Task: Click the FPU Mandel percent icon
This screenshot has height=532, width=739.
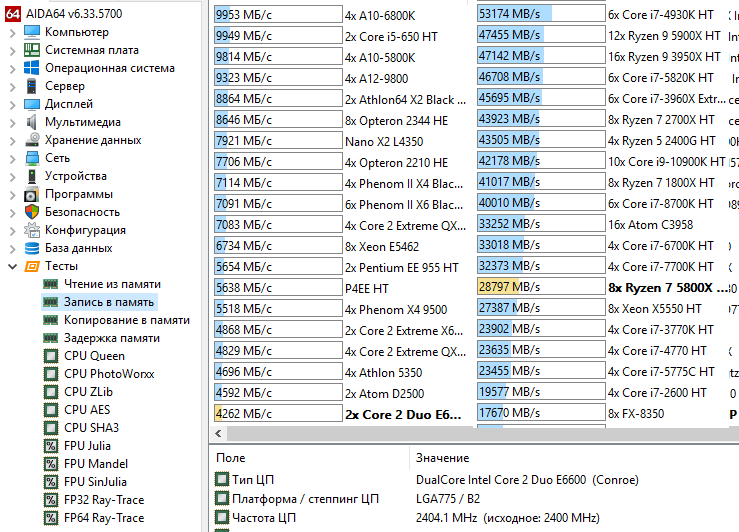Action: pyautogui.click(x=50, y=464)
